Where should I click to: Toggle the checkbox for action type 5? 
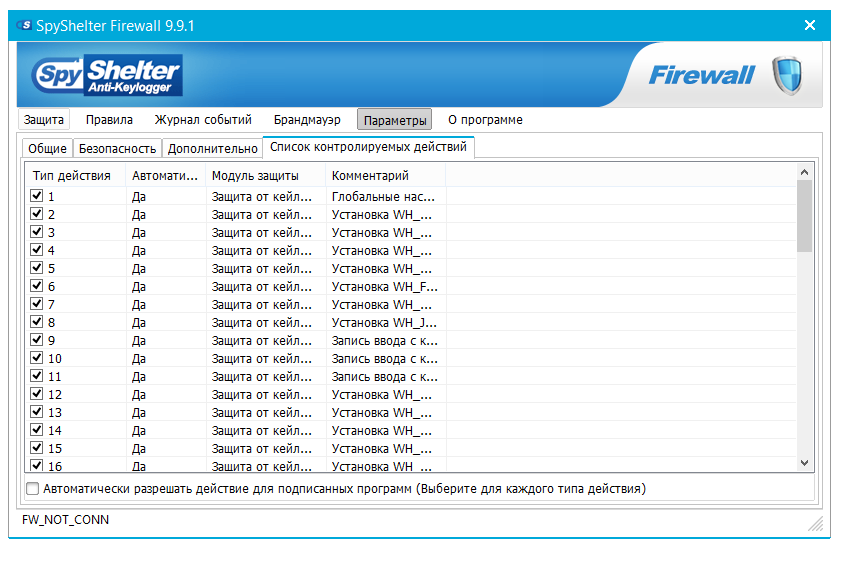point(36,267)
